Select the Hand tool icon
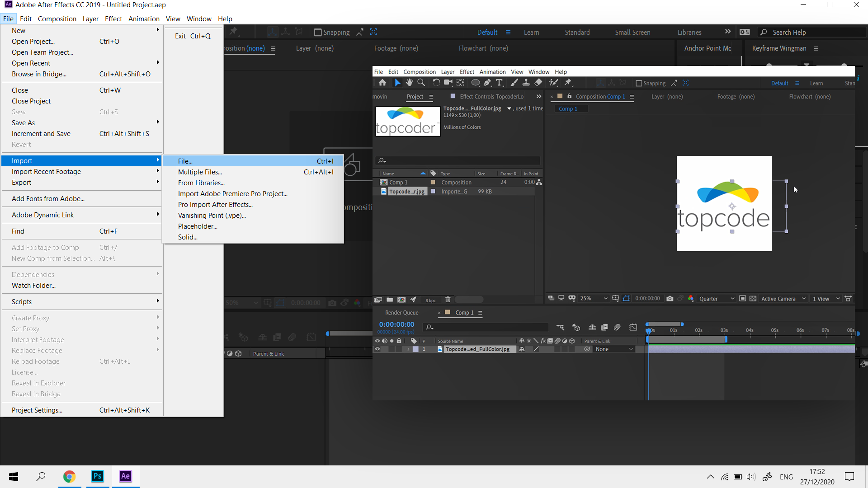This screenshot has width=868, height=488. (408, 83)
